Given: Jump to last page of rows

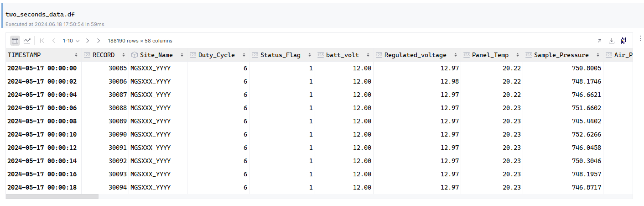Looking at the screenshot, I should [x=99, y=41].
